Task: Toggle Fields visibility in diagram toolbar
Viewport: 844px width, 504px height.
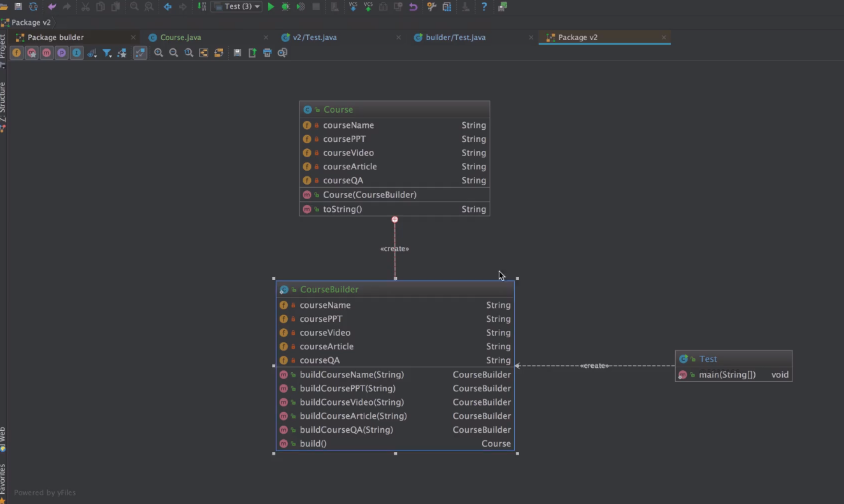Action: tap(17, 53)
